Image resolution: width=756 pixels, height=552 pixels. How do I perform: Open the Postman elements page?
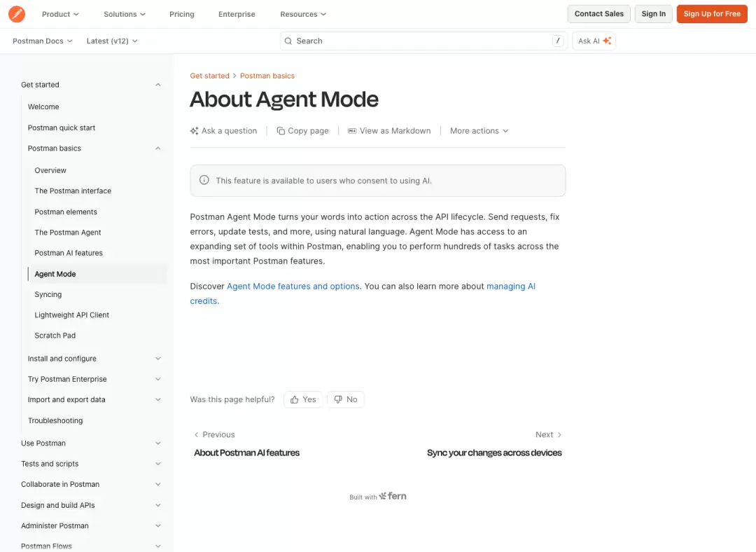66,212
